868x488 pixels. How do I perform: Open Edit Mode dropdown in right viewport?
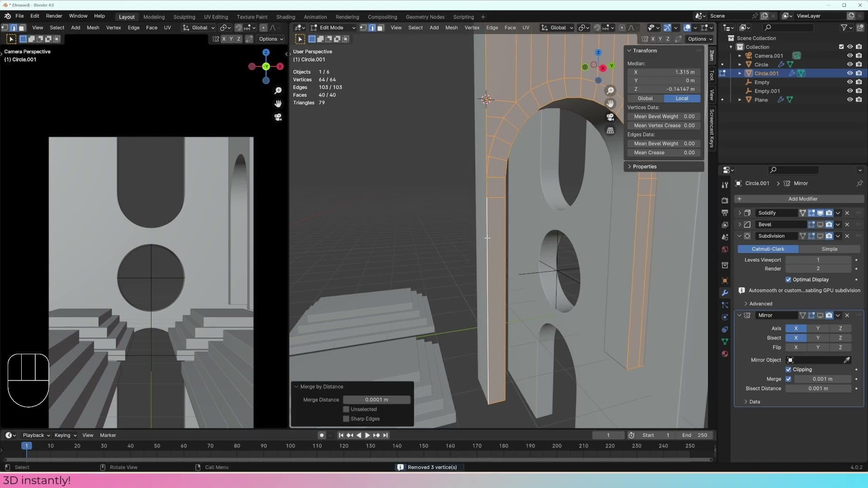[333, 28]
